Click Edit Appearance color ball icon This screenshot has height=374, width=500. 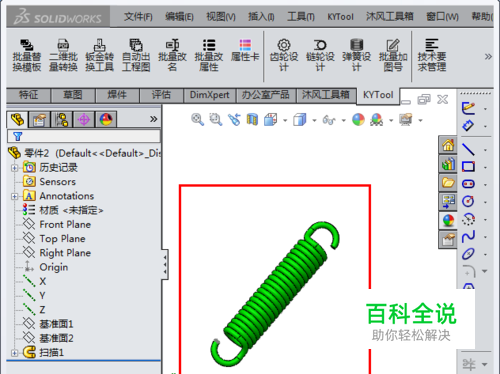(358, 119)
